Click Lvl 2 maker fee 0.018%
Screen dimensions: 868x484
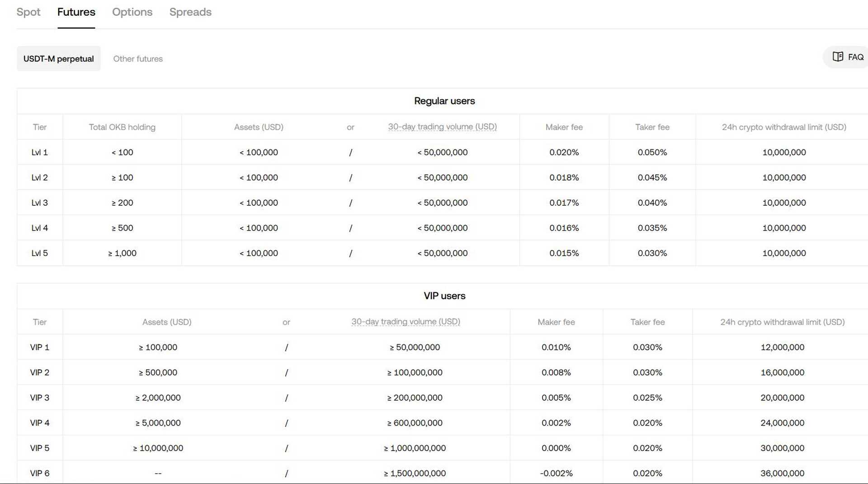pos(564,178)
